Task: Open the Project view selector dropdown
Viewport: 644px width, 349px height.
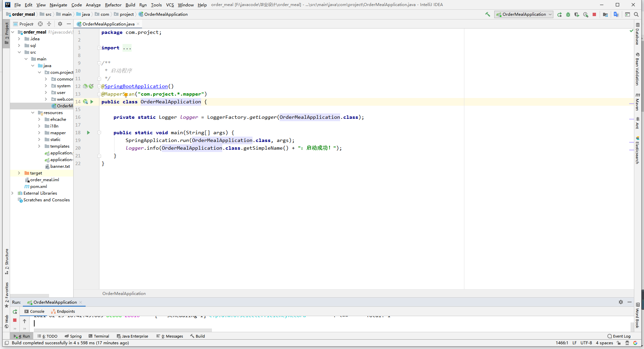Action: tap(23, 24)
